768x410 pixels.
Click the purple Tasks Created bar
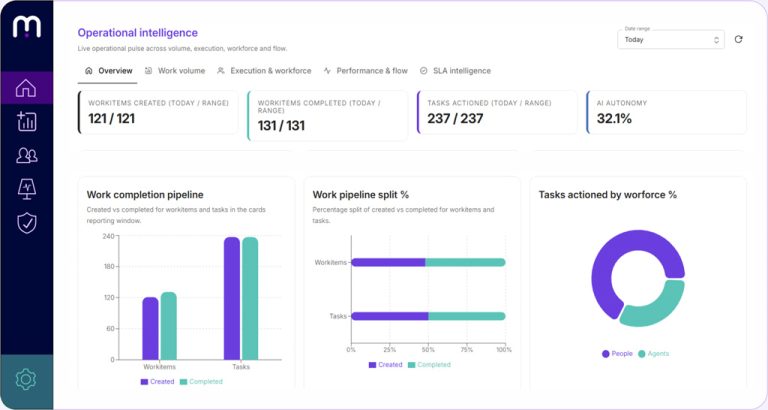[x=232, y=299]
